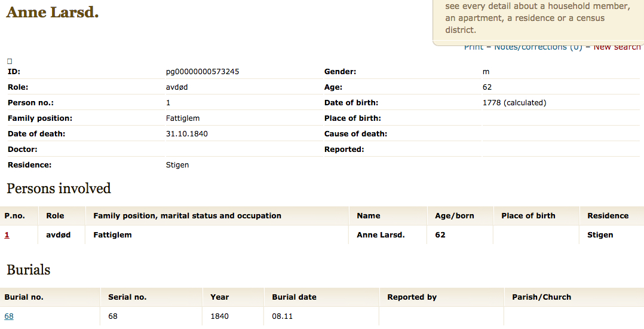The image size is (644, 329).
Task: Click the Burial date column header
Action: tap(294, 297)
